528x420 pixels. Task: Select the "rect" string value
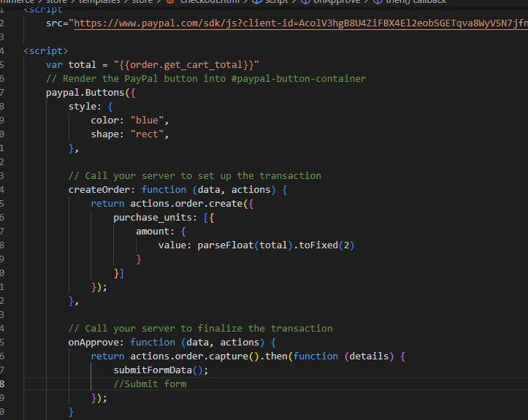[x=147, y=134]
